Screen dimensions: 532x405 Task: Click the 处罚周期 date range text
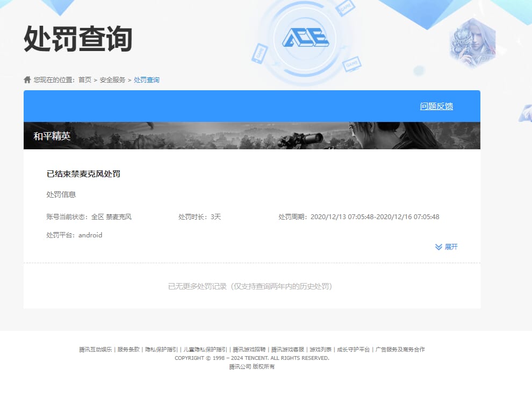359,217
